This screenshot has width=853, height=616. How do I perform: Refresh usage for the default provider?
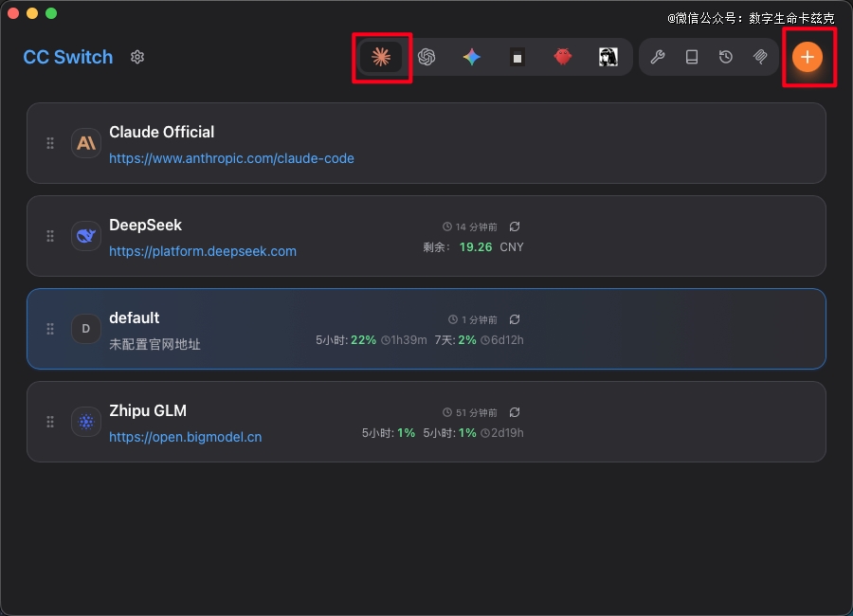515,319
